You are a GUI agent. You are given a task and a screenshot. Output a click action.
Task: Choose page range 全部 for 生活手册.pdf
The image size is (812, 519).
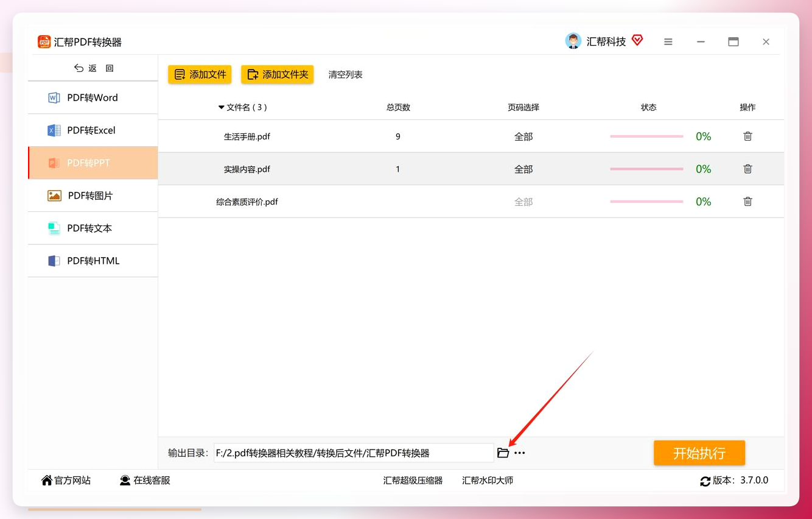click(x=523, y=136)
